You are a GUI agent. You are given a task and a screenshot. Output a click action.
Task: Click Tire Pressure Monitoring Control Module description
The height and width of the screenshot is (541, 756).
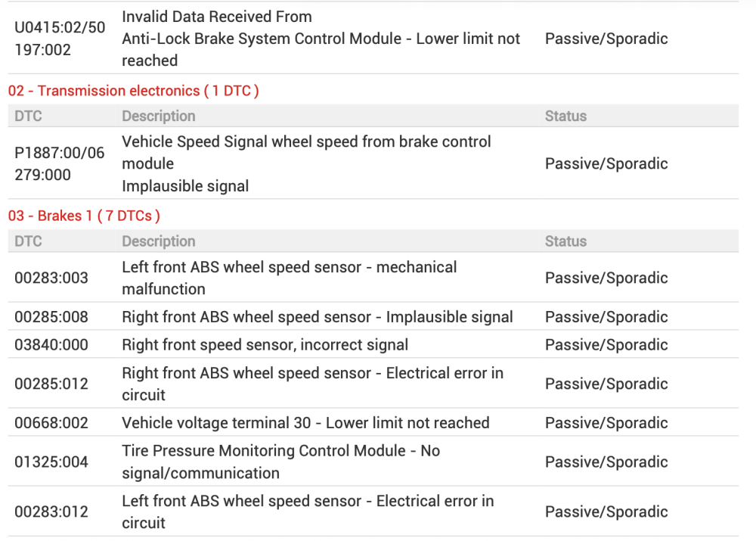tap(280, 462)
